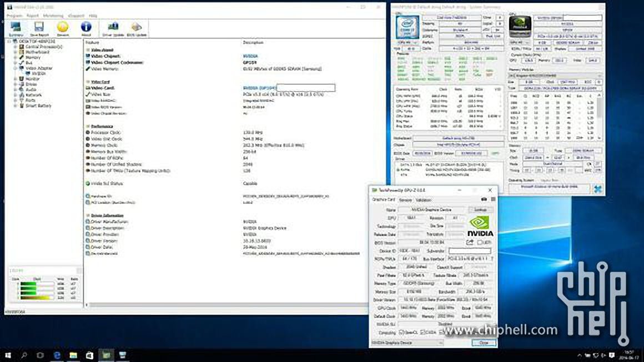Toggle the CUDA checkbox in GPU-Z
The image size is (644, 362).
[422, 332]
